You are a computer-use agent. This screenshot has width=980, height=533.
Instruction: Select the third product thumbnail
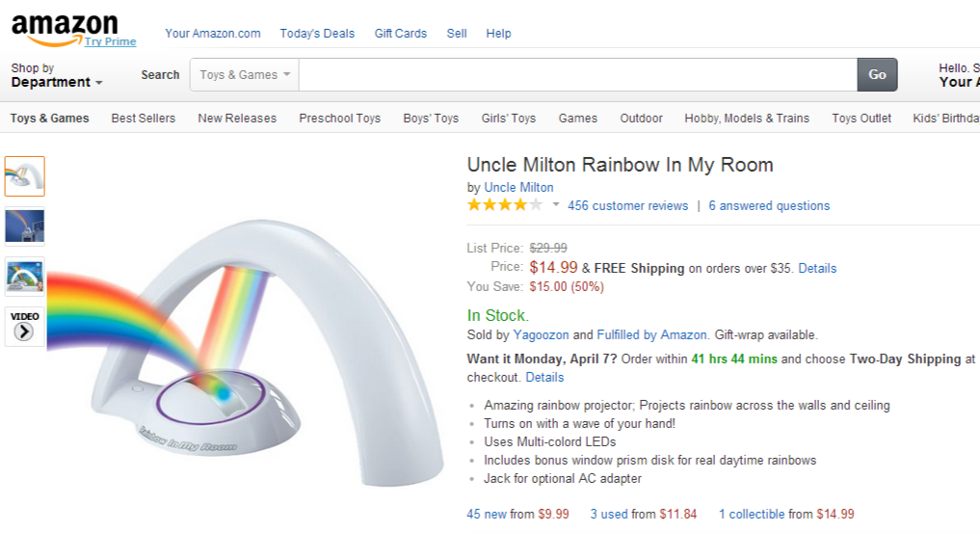(x=24, y=276)
